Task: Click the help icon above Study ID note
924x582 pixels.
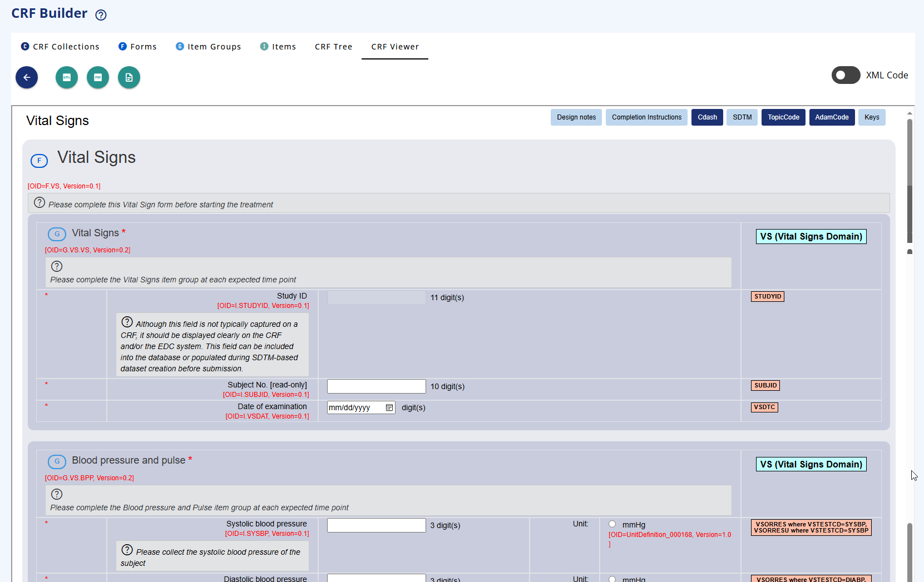Action: 127,321
